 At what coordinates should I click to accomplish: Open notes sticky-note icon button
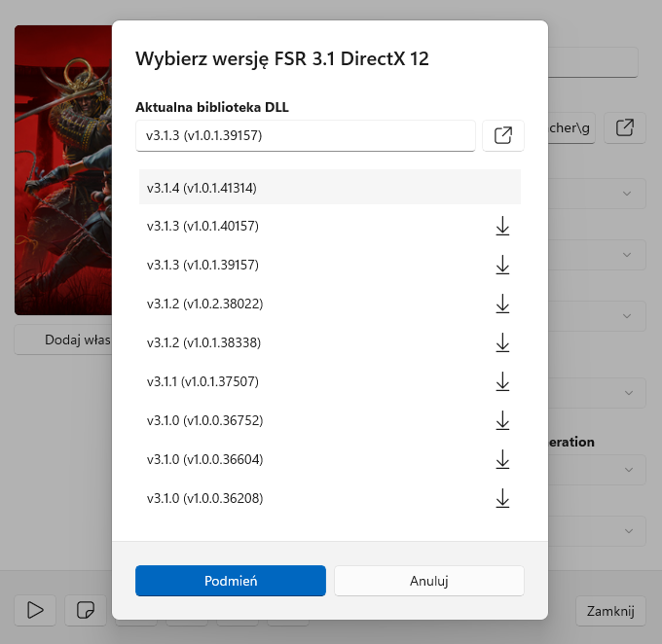point(86,610)
